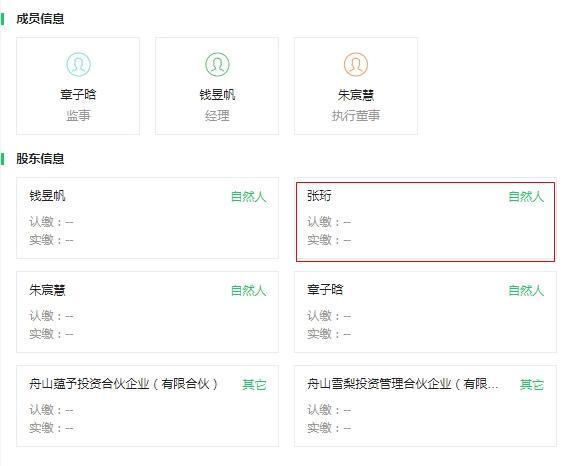Click the 股东信息 section heading
This screenshot has width=566, height=466.
pyautogui.click(x=40, y=158)
